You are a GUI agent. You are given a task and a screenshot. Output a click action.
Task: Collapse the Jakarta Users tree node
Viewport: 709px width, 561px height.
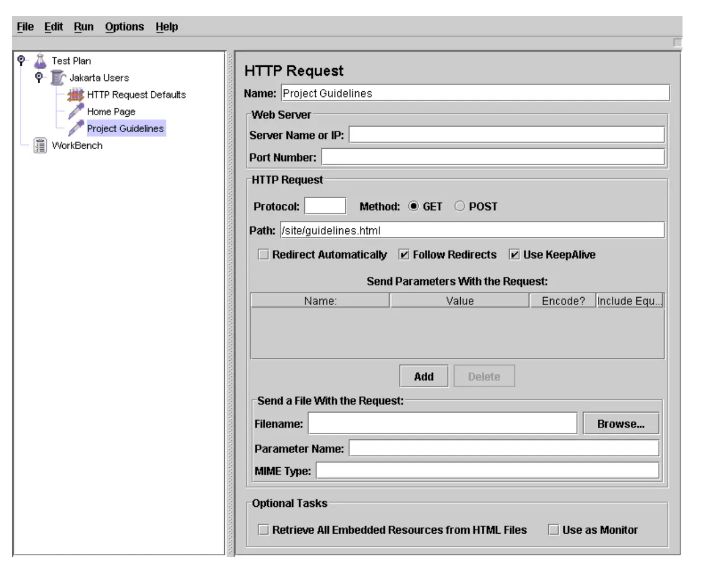coord(39,77)
